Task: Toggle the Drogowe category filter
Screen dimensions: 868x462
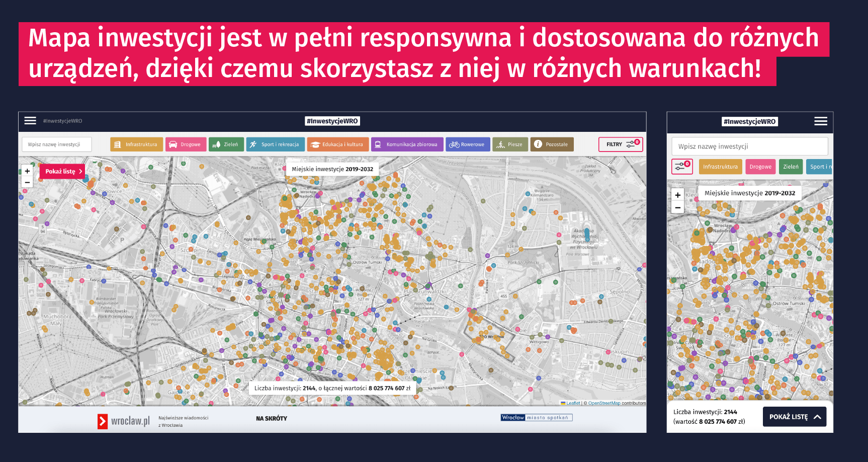Action: point(186,144)
